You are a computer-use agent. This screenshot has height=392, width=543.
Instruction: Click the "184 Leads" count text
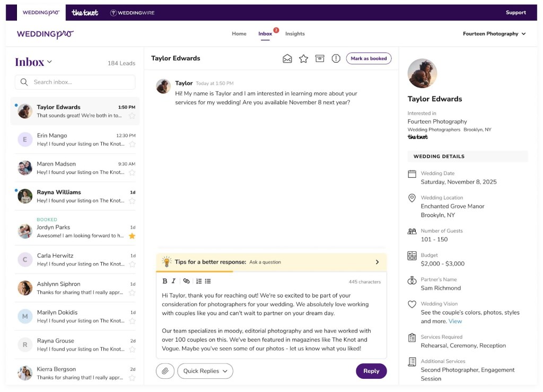[x=121, y=63]
